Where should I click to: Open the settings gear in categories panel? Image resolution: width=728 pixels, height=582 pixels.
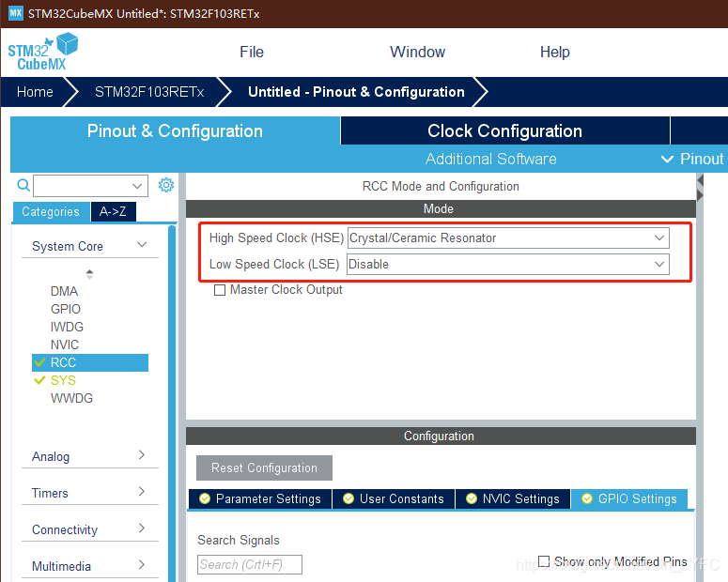[x=166, y=185]
